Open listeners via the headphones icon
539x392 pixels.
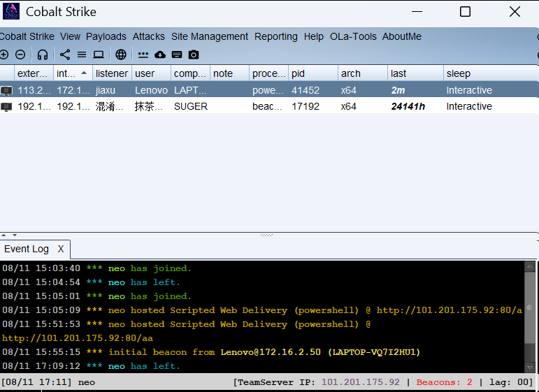coord(43,55)
